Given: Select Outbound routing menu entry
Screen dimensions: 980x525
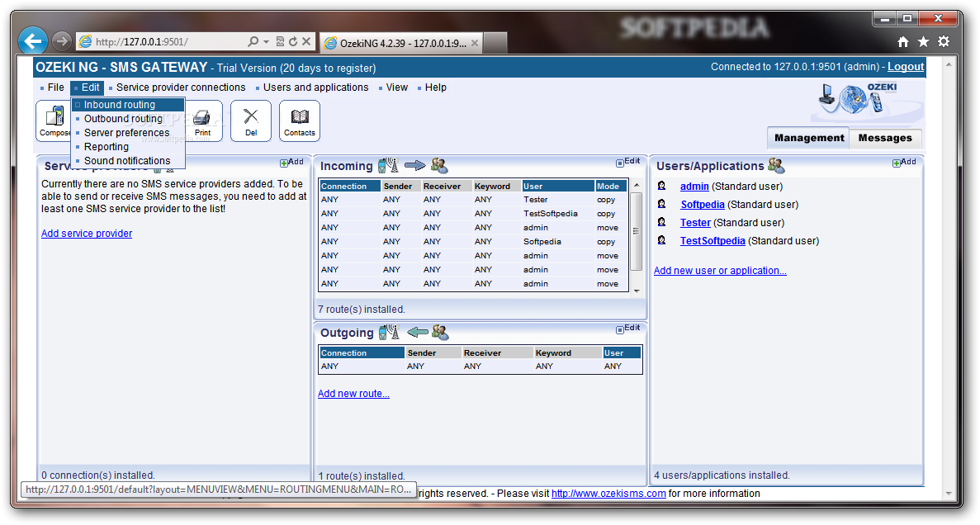Looking at the screenshot, I should click(x=128, y=119).
